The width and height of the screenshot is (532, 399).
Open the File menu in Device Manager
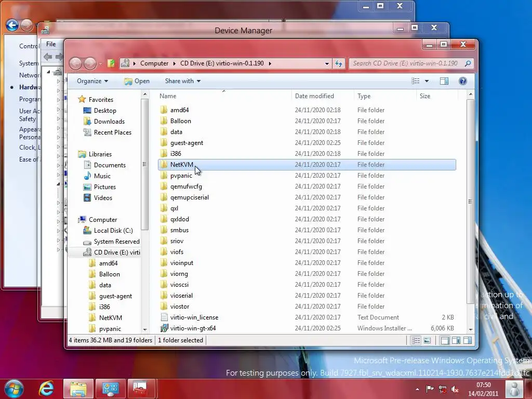click(x=51, y=44)
